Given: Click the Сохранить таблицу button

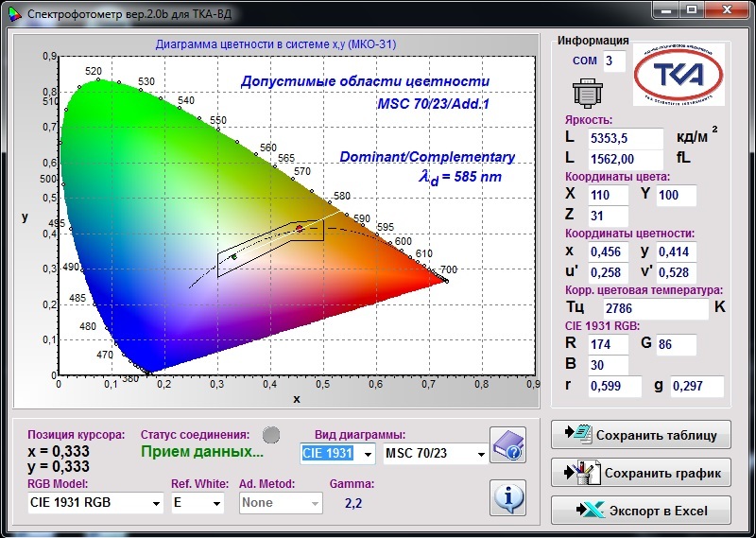Looking at the screenshot, I should point(641,435).
